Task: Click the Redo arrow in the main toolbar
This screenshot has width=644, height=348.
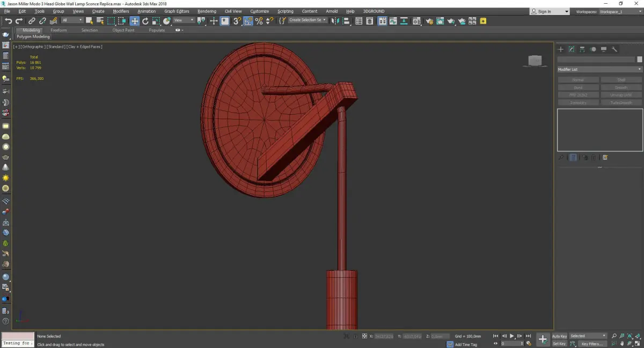Action: point(19,21)
